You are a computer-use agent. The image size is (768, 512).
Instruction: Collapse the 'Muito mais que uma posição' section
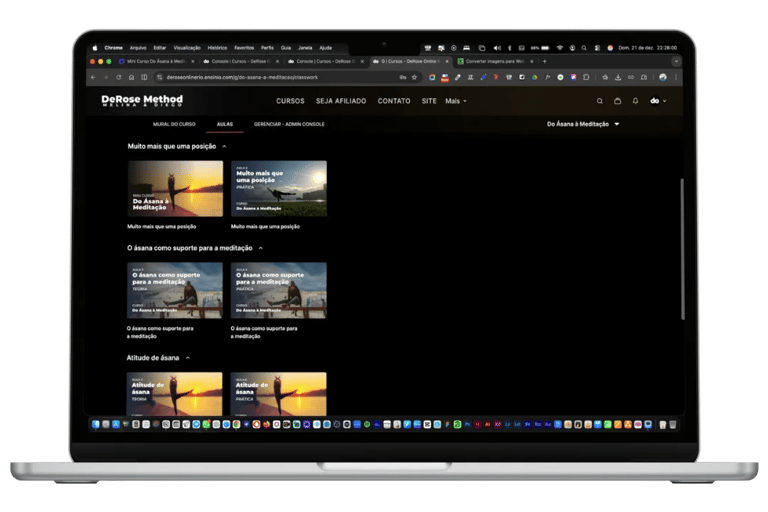click(224, 146)
